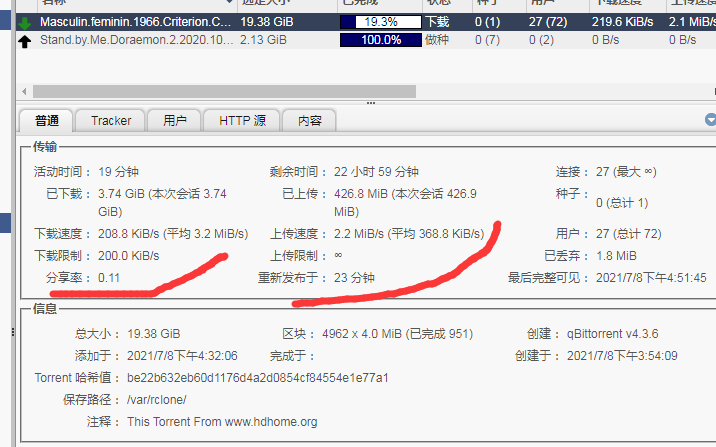The image size is (716, 447).
Task: Open the HTTP 源 tab
Action: pyautogui.click(x=241, y=121)
